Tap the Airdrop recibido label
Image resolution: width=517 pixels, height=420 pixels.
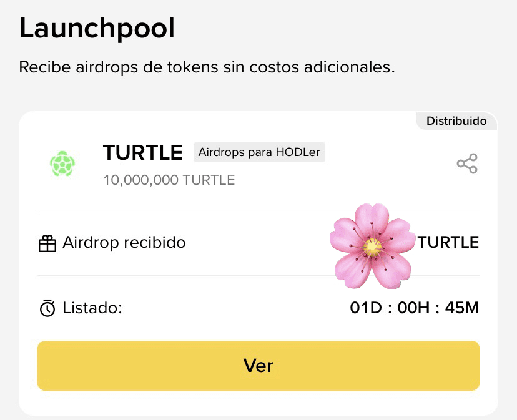[124, 243]
